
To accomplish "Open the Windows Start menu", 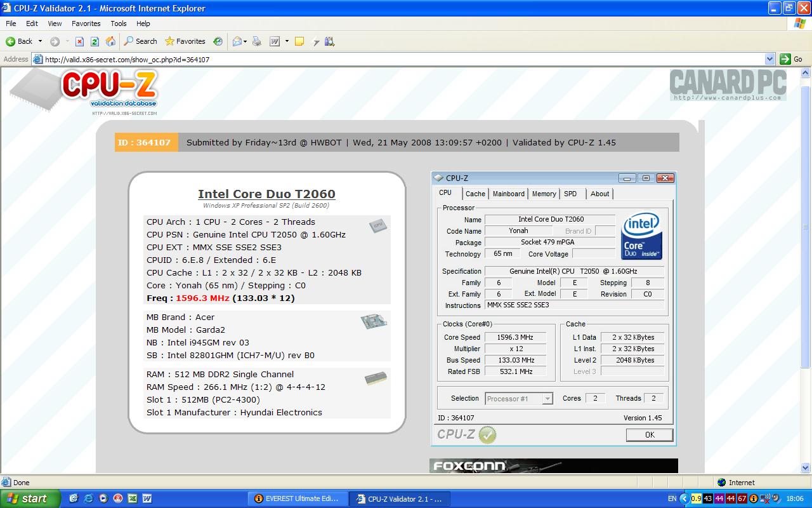I will point(30,498).
